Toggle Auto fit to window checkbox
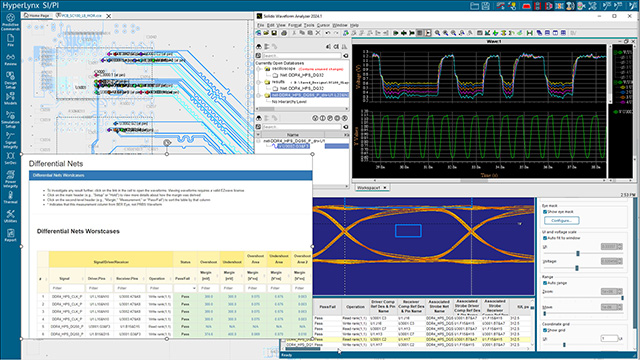 pos(545,238)
